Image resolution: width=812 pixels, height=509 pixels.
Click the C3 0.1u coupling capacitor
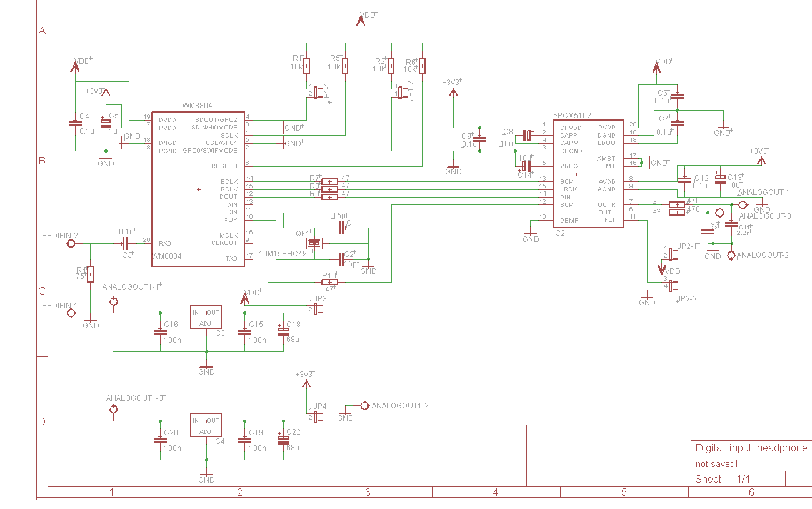click(x=125, y=243)
